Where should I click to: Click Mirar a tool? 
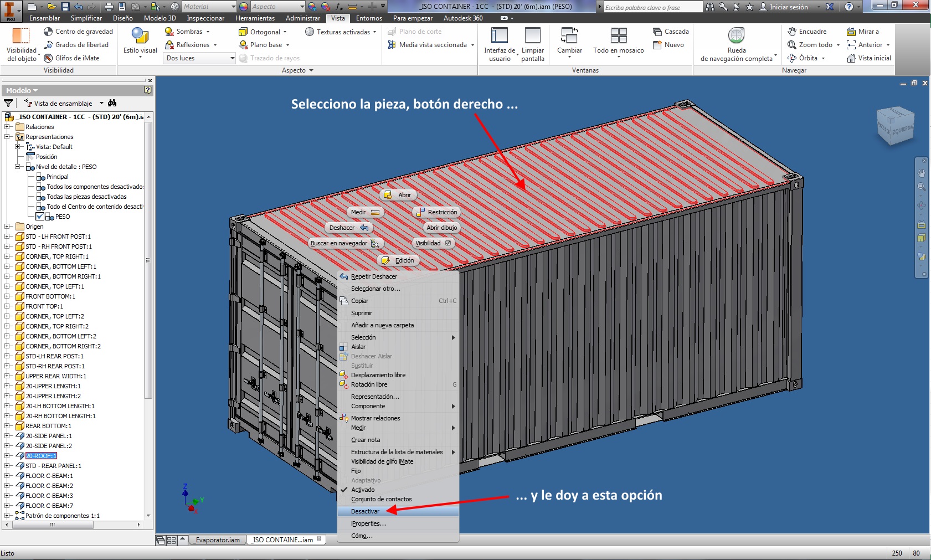point(863,32)
